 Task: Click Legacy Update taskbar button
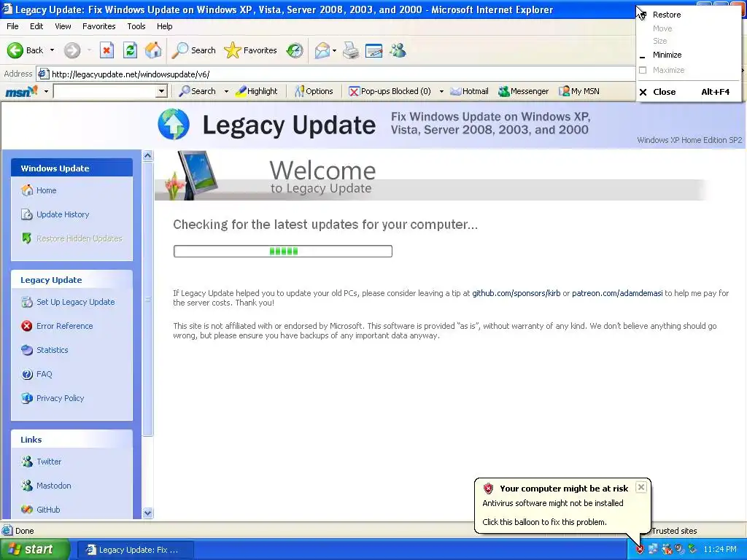pos(135,550)
